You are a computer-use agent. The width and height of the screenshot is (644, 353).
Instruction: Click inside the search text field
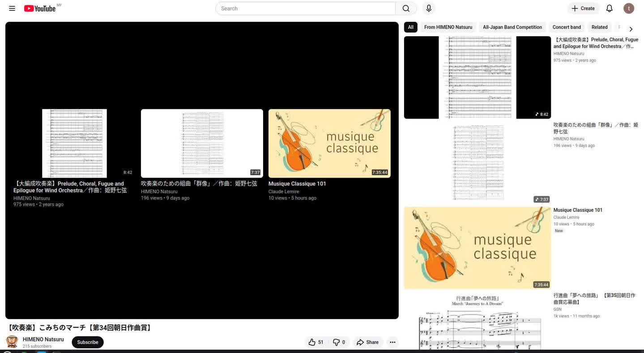(x=305, y=9)
